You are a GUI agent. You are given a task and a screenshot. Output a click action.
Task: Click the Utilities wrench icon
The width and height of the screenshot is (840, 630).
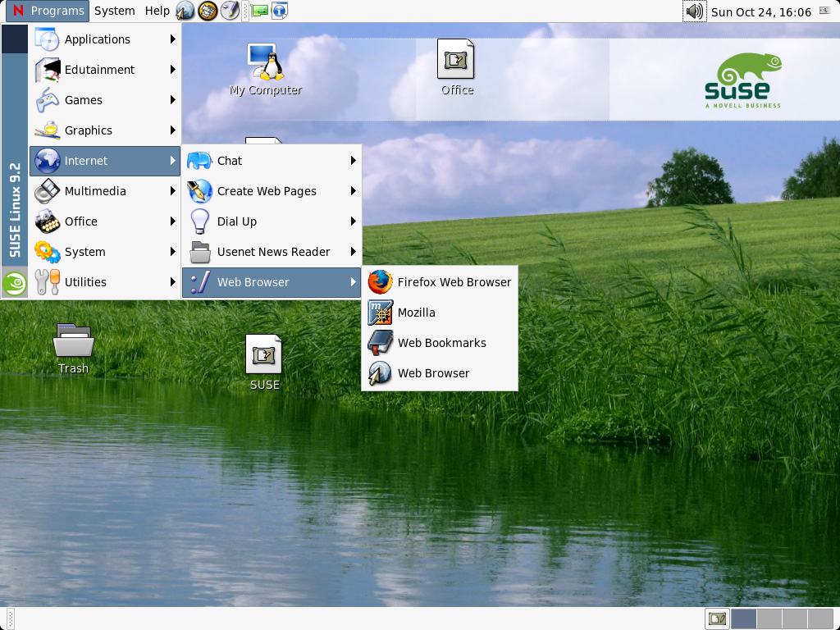click(x=47, y=282)
